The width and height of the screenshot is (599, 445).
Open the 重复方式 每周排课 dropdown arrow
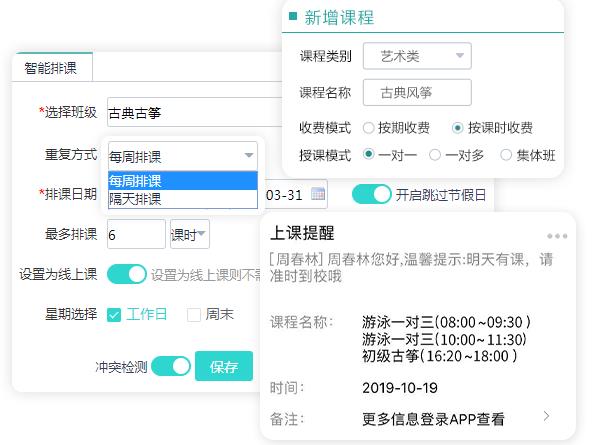coord(249,155)
